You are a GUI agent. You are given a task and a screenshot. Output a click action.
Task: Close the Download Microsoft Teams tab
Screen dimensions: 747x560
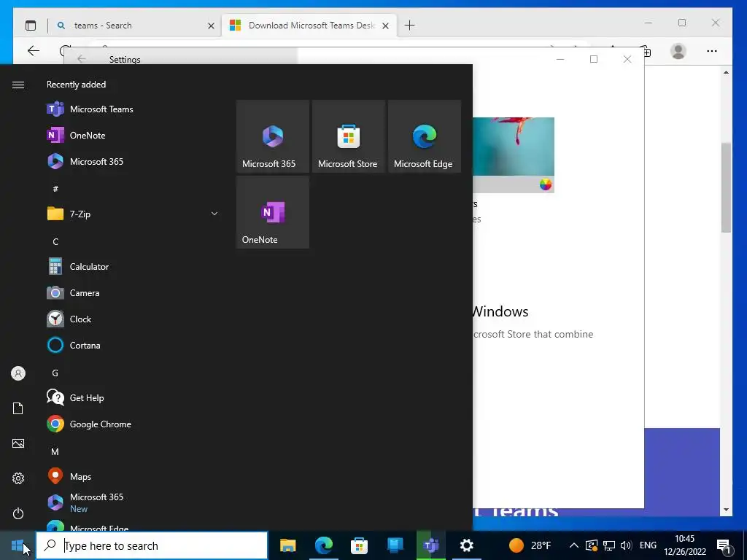[x=385, y=26]
